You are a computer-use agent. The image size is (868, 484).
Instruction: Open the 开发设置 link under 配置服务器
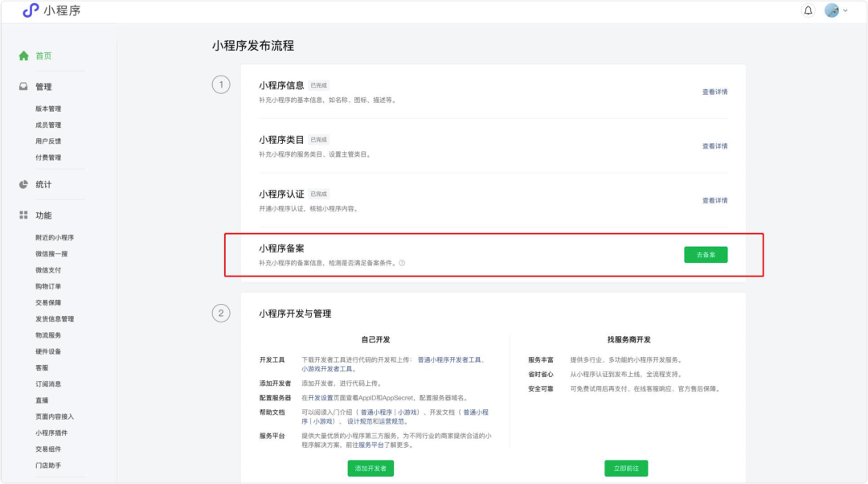321,398
